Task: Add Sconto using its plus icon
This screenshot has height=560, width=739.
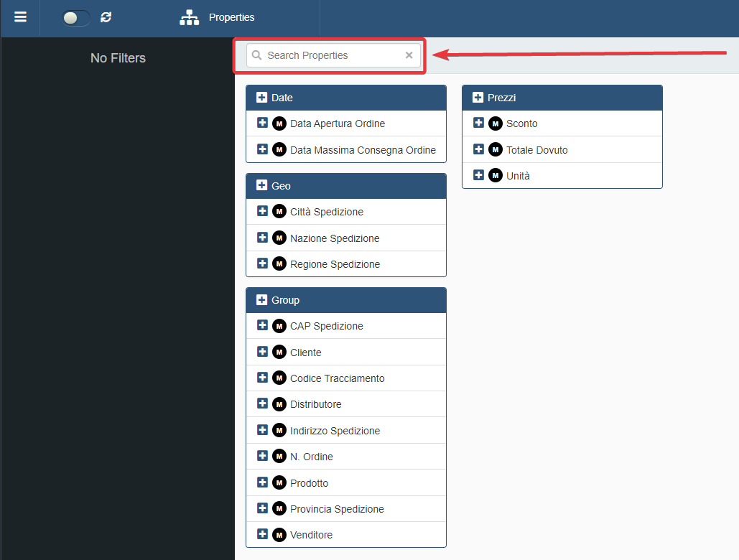Action: pyautogui.click(x=478, y=123)
